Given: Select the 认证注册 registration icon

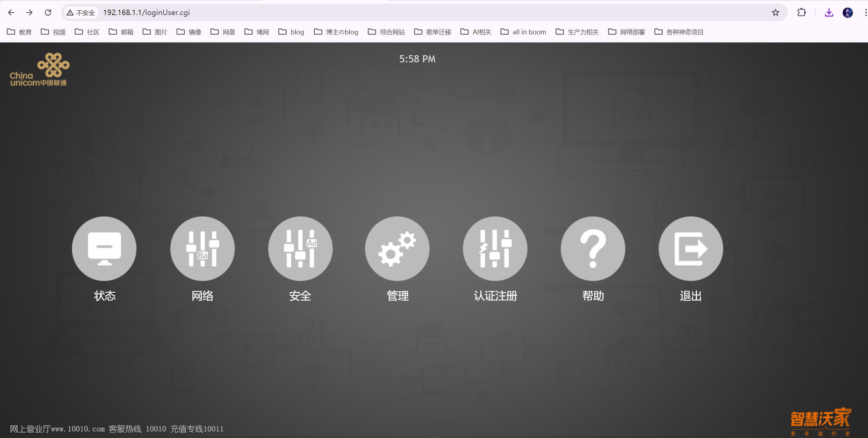Looking at the screenshot, I should point(495,248).
